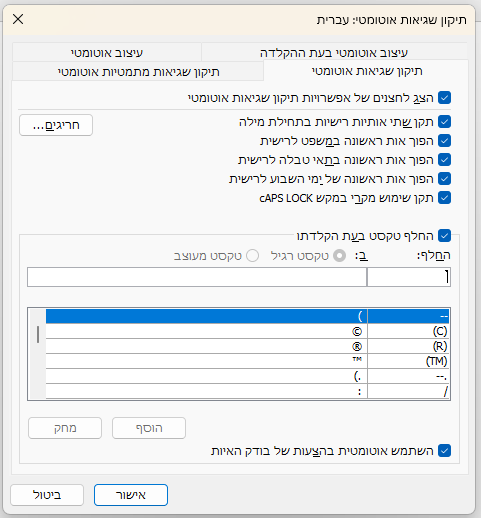Toggle correct two initial capitals checkbox
481x518 pixels.
click(444, 122)
